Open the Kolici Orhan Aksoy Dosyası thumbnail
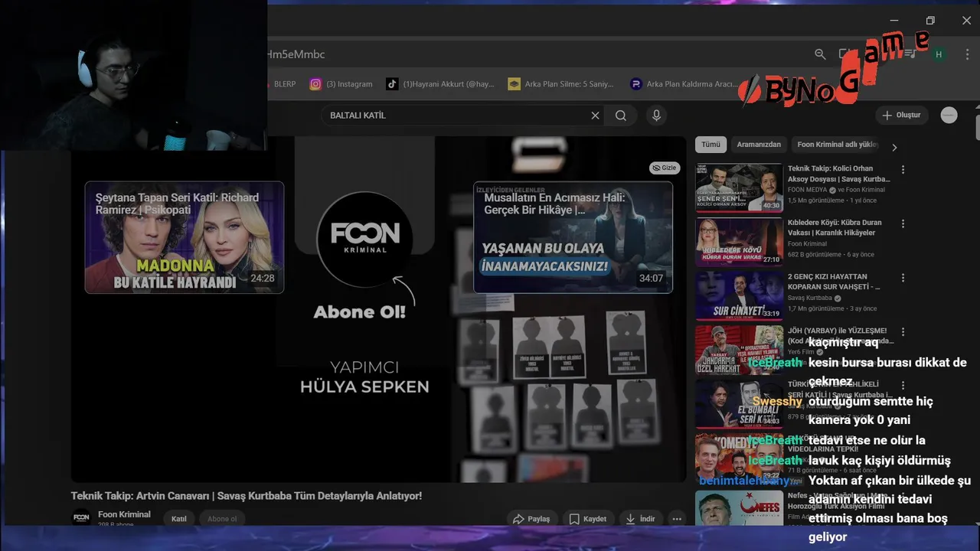This screenshot has height=551, width=980. click(739, 187)
